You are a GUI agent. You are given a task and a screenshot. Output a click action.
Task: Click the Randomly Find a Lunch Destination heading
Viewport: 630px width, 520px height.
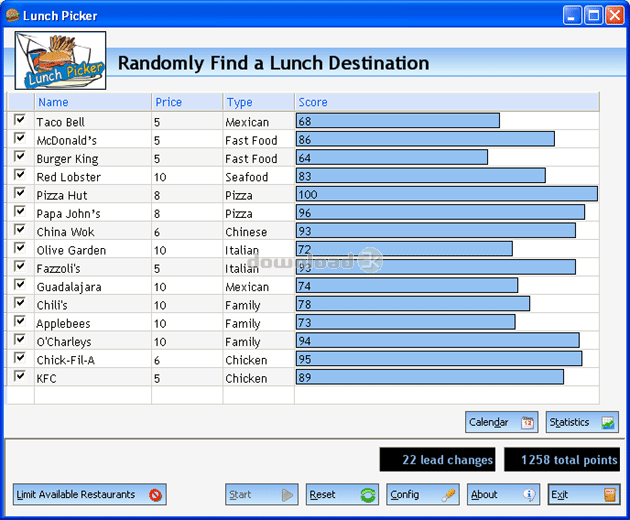tap(273, 63)
